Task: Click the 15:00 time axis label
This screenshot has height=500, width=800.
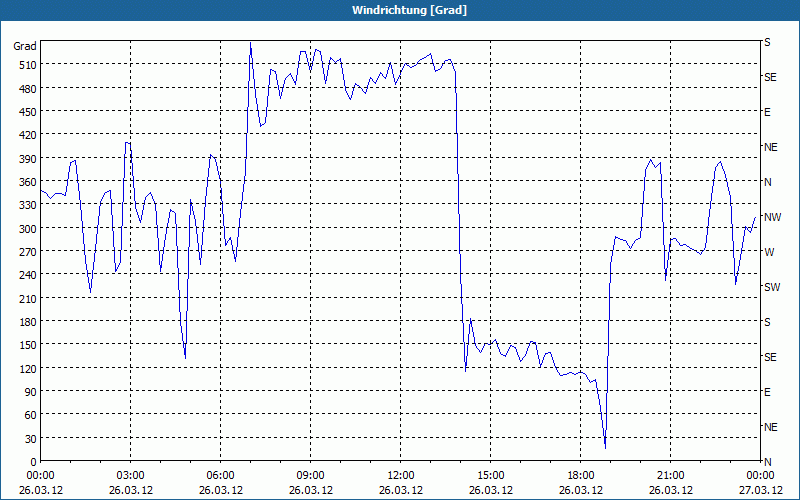Action: [x=491, y=476]
